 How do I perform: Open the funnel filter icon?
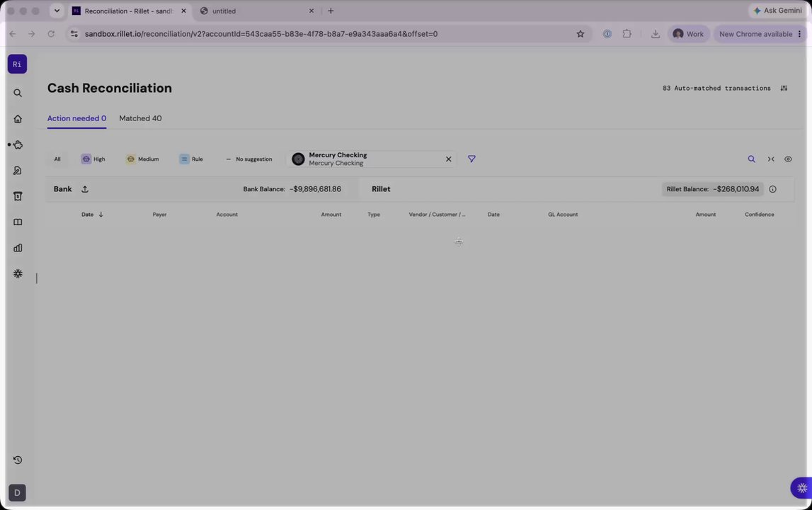(471, 159)
